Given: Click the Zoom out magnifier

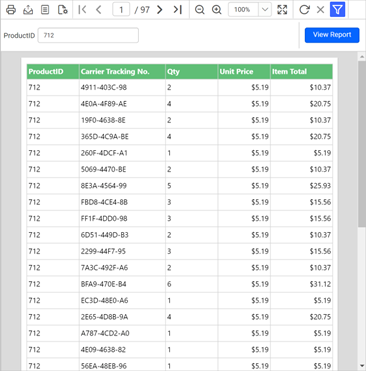Looking at the screenshot, I should [199, 10].
